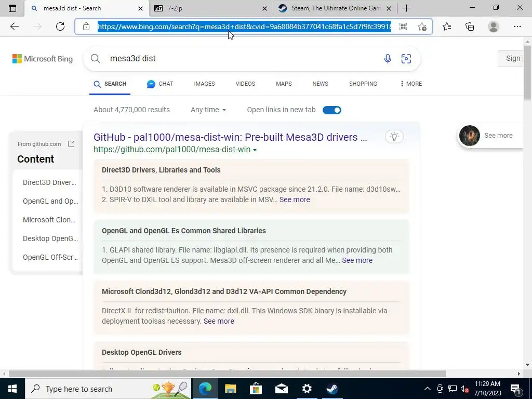532x399 pixels.
Task: Open File Explorer from taskbar
Action: pos(230,389)
